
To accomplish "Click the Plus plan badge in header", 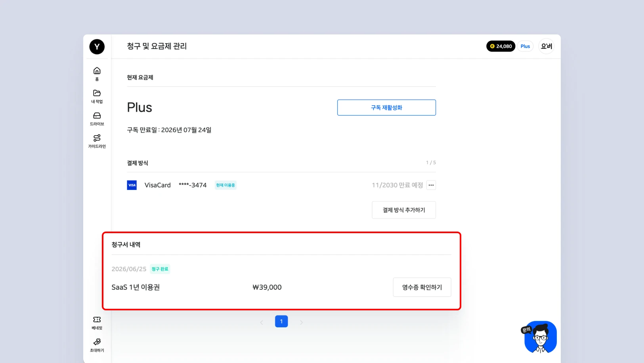I will 525,46.
